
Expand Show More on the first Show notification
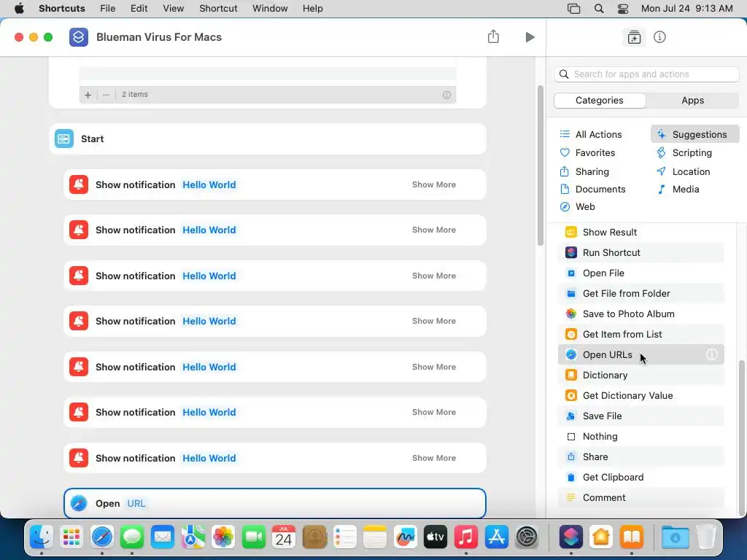433,184
